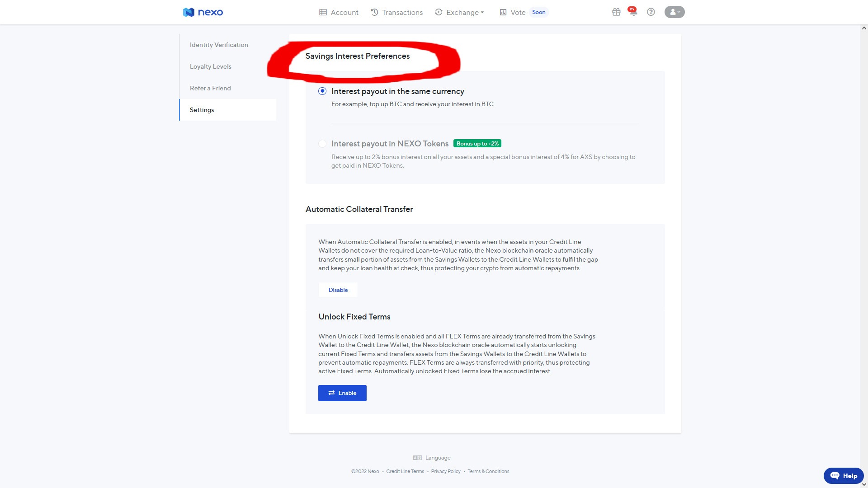Image resolution: width=868 pixels, height=488 pixels.
Task: Click the Vote chart icon
Action: pos(503,12)
